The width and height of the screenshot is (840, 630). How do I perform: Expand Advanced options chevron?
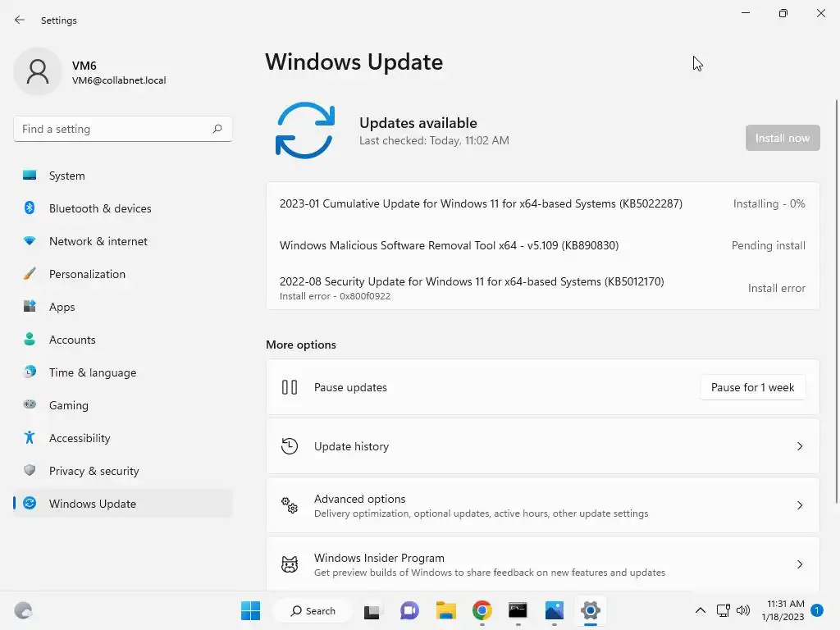pyautogui.click(x=800, y=505)
